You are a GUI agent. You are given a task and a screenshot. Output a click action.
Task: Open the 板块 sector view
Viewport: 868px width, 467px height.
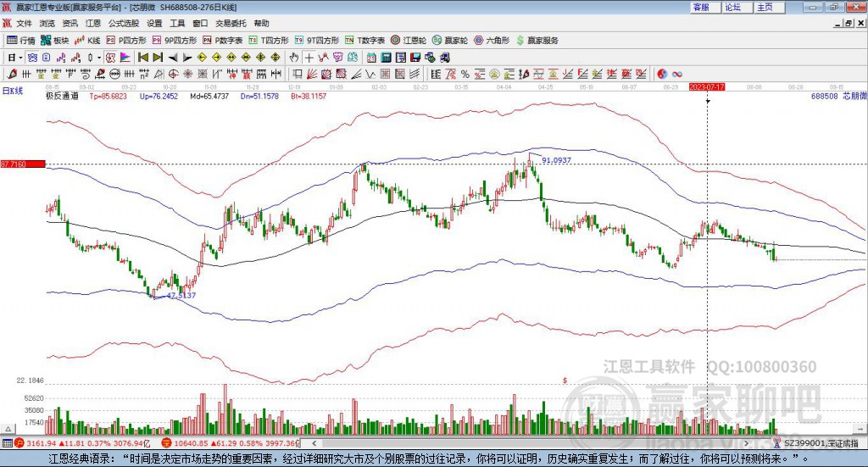pyautogui.click(x=55, y=41)
